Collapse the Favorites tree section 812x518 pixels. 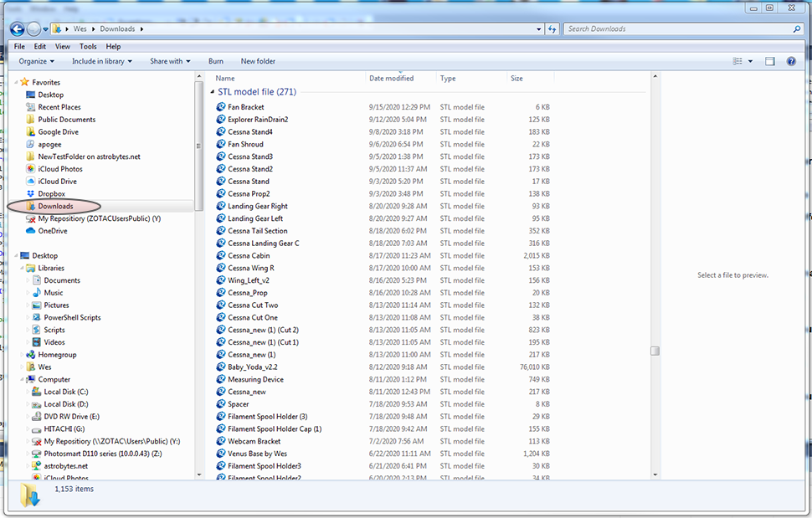pos(17,83)
